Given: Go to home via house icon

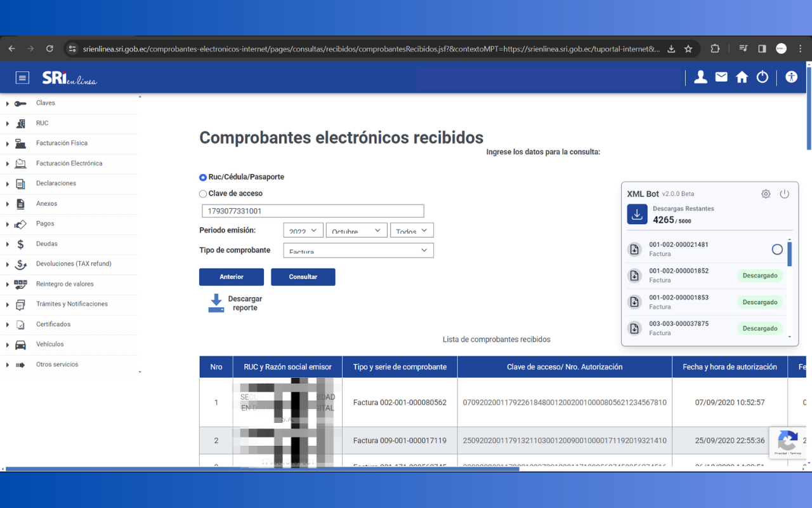Looking at the screenshot, I should pyautogui.click(x=742, y=77).
